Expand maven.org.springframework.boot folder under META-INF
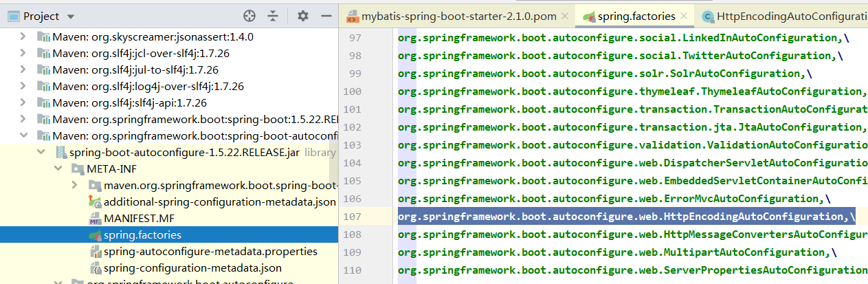The height and width of the screenshot is (284, 868). [76, 186]
